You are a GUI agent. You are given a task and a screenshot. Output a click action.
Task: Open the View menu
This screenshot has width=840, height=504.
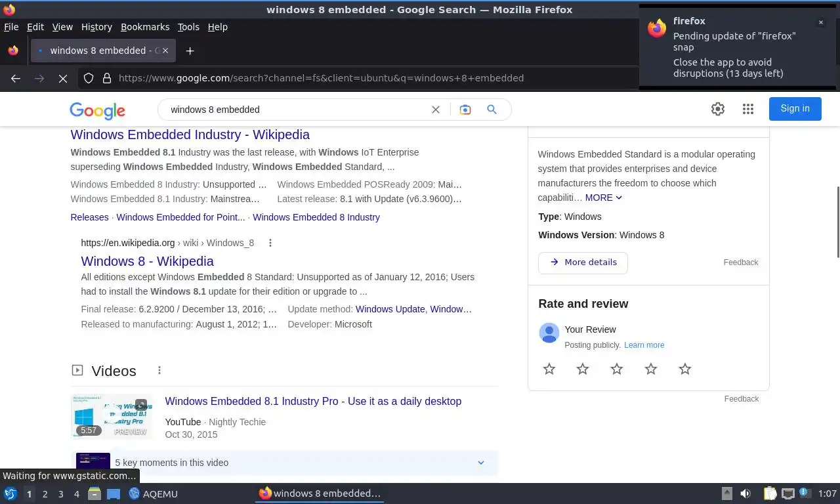tap(62, 27)
